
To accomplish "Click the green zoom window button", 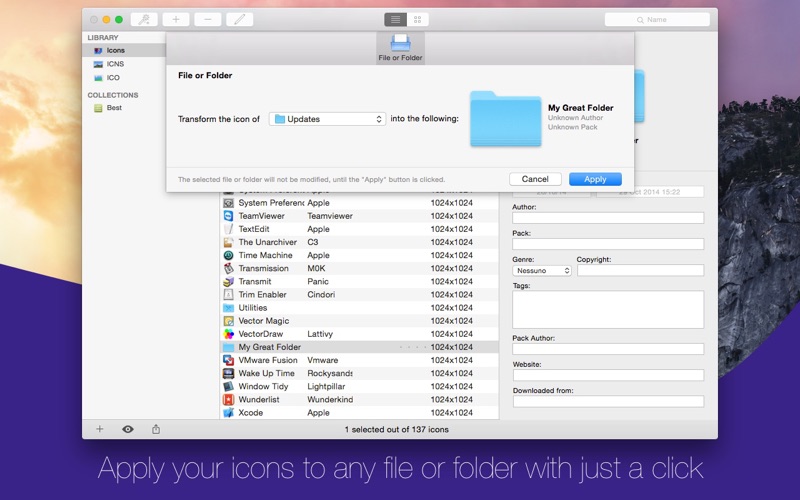I will (119, 19).
